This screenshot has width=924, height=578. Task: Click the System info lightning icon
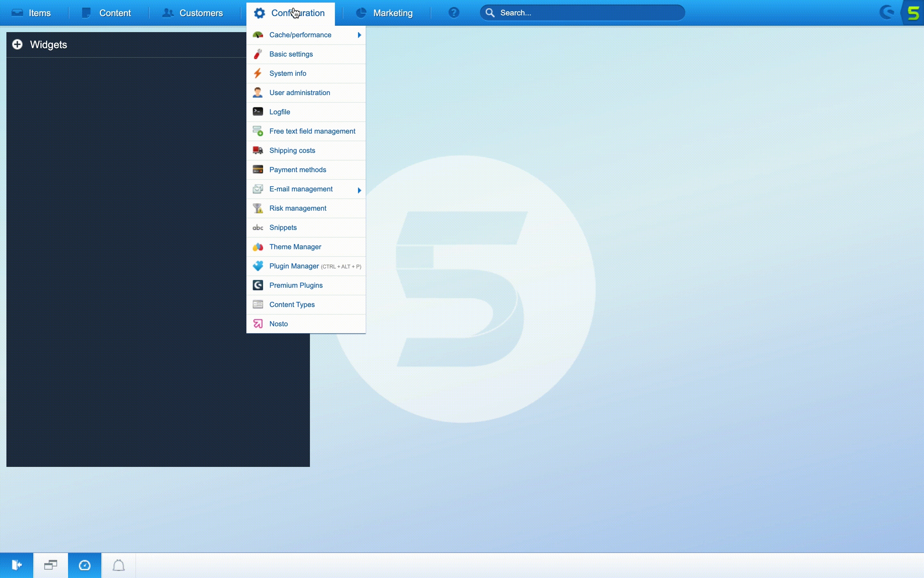tap(258, 73)
